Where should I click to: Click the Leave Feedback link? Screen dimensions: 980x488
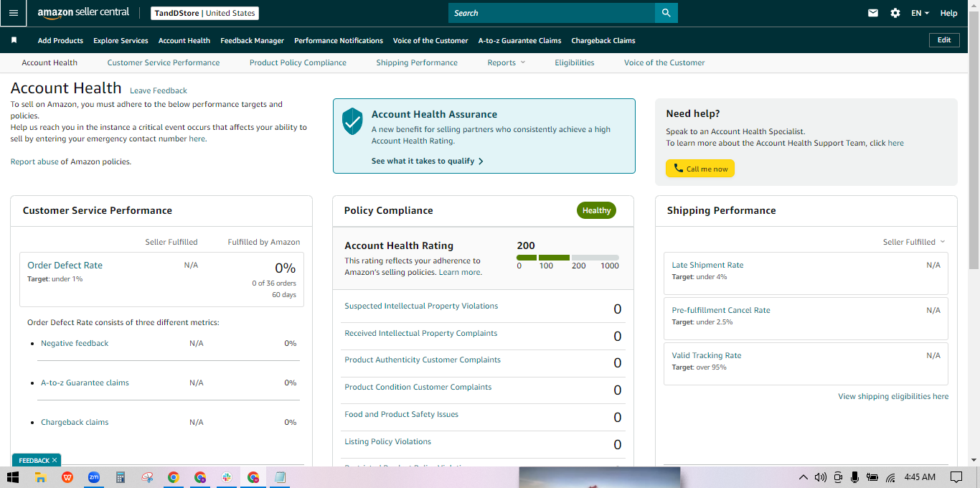coord(159,90)
